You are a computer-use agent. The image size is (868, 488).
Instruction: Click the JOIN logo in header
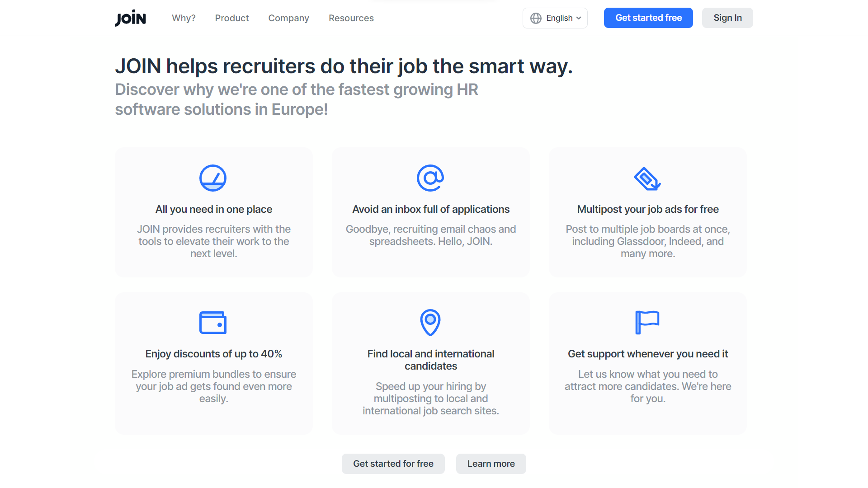pyautogui.click(x=130, y=18)
